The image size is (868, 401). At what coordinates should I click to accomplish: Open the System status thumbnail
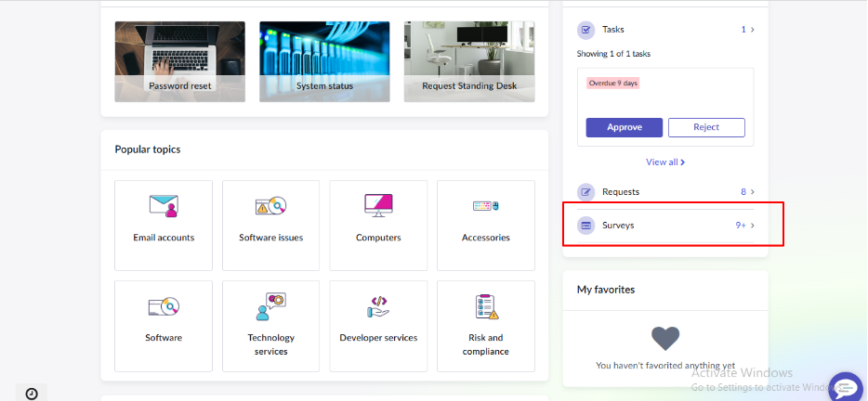tap(324, 61)
